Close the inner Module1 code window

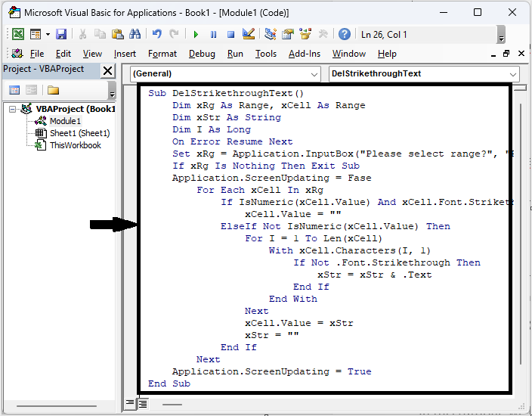coord(521,53)
